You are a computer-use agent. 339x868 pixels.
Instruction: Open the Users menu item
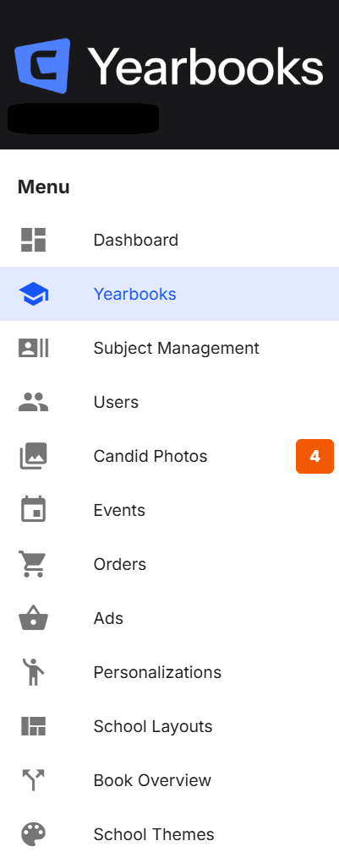(169, 402)
